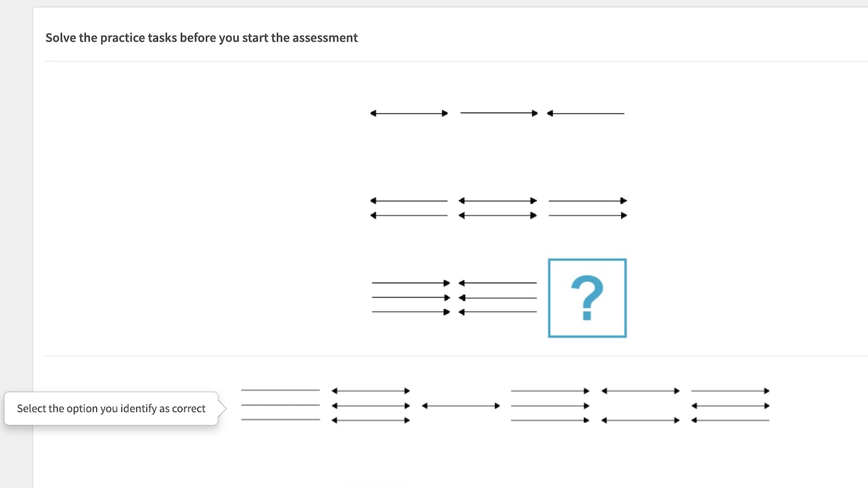Screen dimensions: 868x488
Task: Click the left-pointing arrow in the top row
Action: [x=586, y=113]
